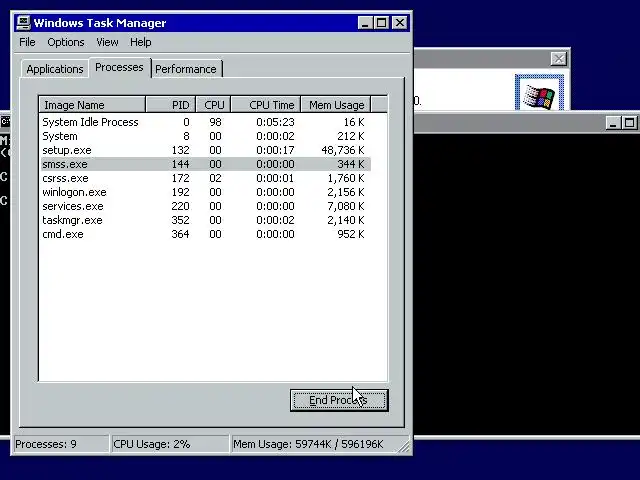Sort by CPU Time column header
Image resolution: width=640 pixels, height=480 pixels.
(266, 105)
